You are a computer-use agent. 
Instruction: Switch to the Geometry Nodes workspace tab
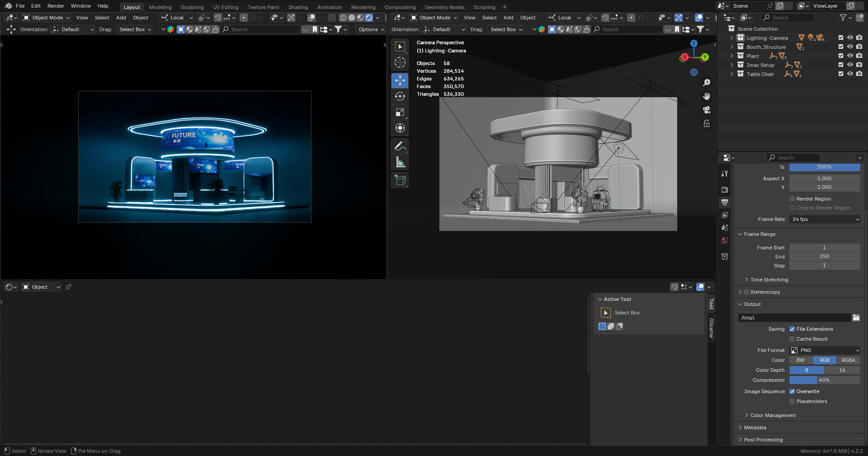(444, 7)
